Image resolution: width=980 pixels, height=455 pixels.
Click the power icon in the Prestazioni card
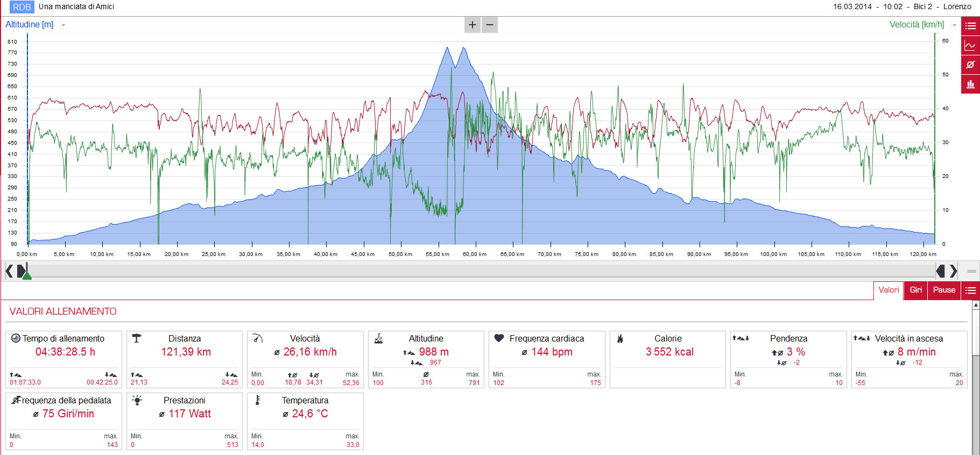137,400
